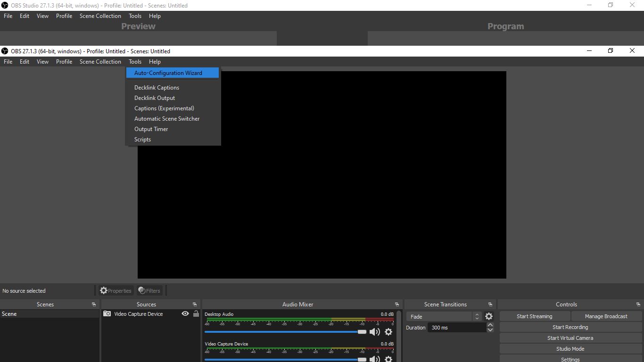This screenshot has height=362, width=644.
Task: Undock the Scenes panel with its float icon
Action: [x=94, y=304]
